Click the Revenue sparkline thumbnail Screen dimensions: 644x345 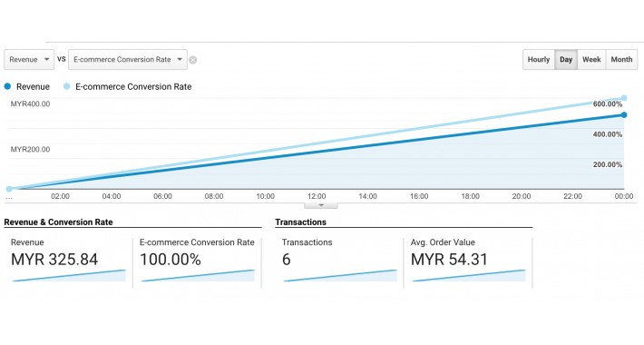[69, 275]
